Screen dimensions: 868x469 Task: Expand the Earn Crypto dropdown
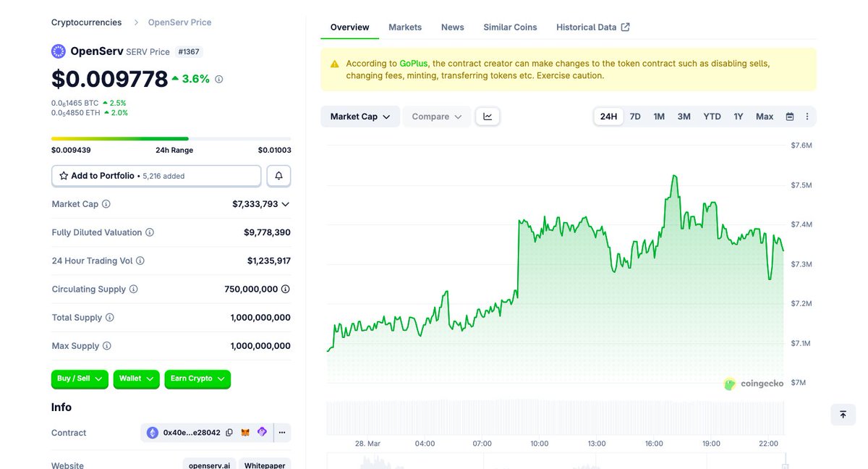tap(197, 379)
